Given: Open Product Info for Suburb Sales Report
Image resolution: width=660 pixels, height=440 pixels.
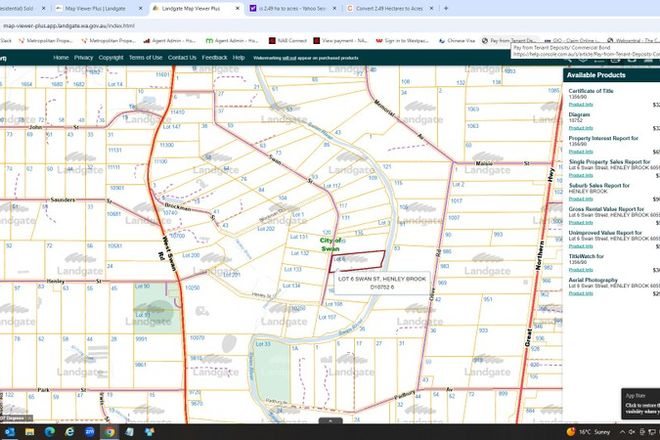Looking at the screenshot, I should pos(580,199).
